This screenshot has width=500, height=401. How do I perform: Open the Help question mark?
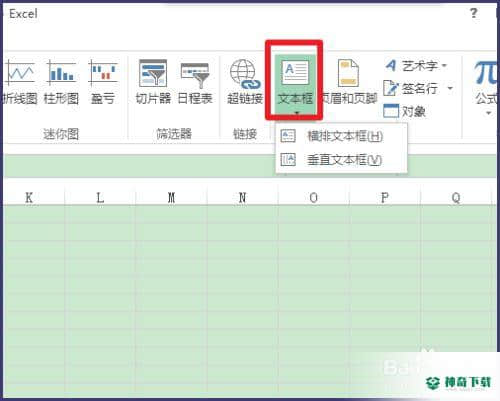point(473,13)
